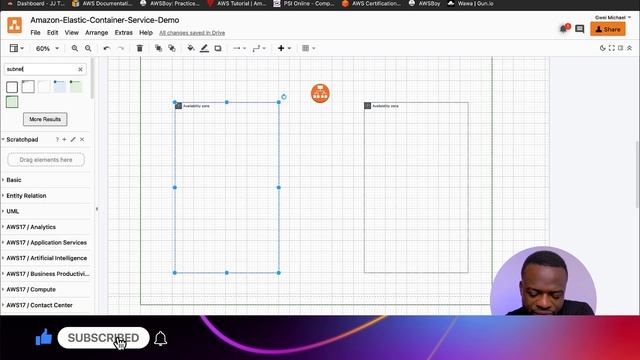Click the document title Amazon-Elastic-Container-Service-Demo
Screen dimensions: 640x360
click(x=104, y=20)
